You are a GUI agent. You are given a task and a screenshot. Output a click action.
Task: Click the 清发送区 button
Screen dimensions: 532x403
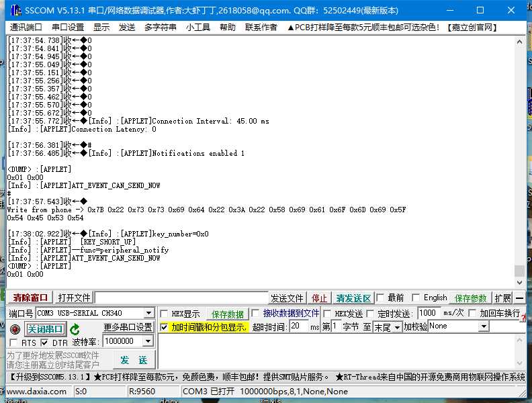353,298
